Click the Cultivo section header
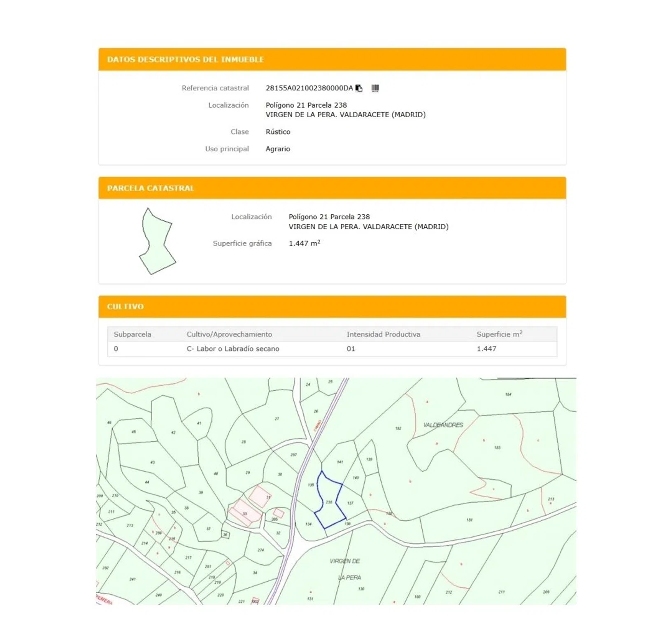 click(x=125, y=307)
